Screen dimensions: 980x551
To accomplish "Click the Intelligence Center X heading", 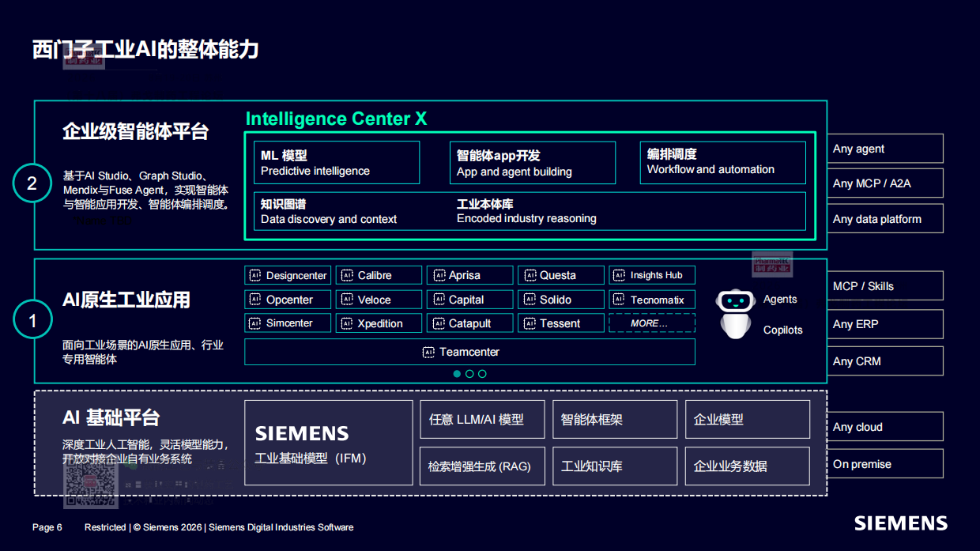I will [336, 119].
